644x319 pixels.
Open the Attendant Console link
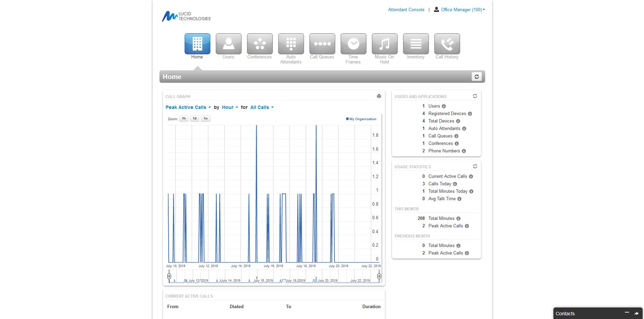[406, 10]
